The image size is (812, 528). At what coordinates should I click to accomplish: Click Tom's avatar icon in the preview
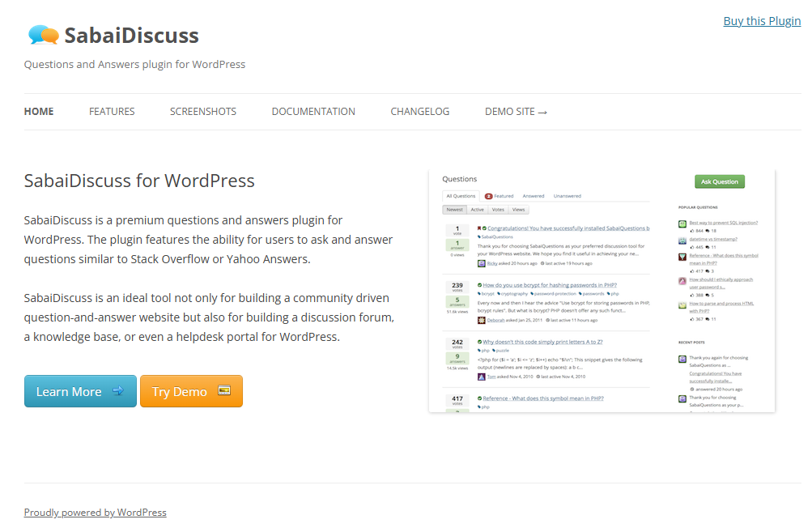point(481,377)
